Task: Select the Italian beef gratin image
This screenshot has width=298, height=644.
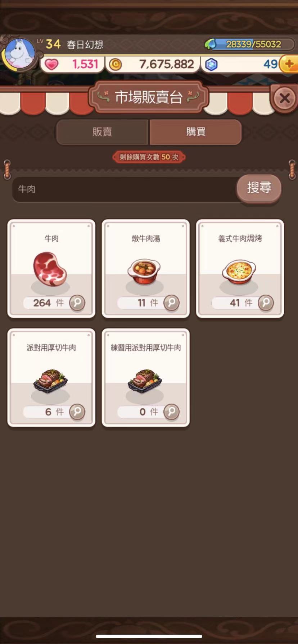Action: 239,272
